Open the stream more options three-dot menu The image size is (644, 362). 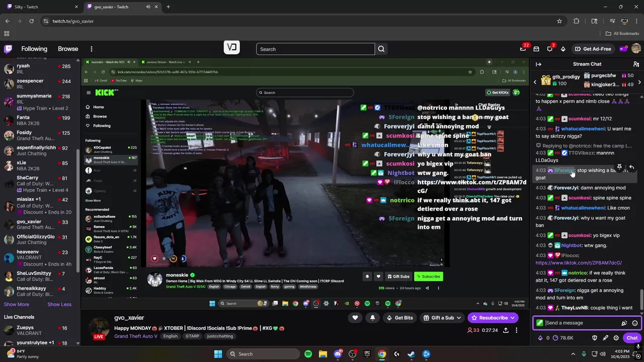516,330
